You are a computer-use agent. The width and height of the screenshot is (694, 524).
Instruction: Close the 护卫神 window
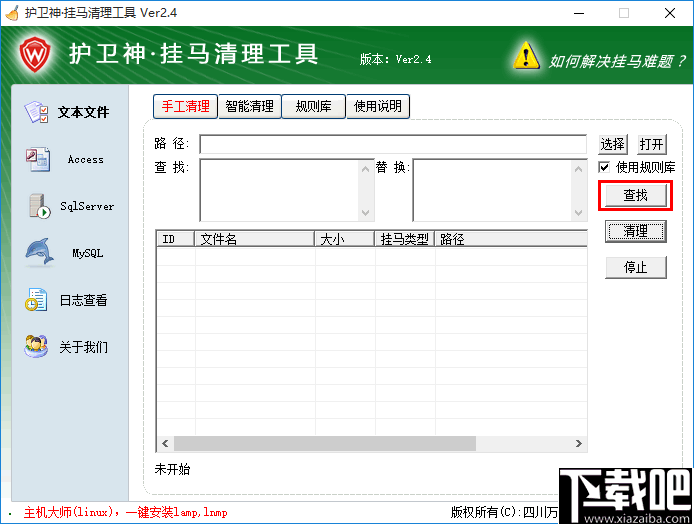point(670,13)
